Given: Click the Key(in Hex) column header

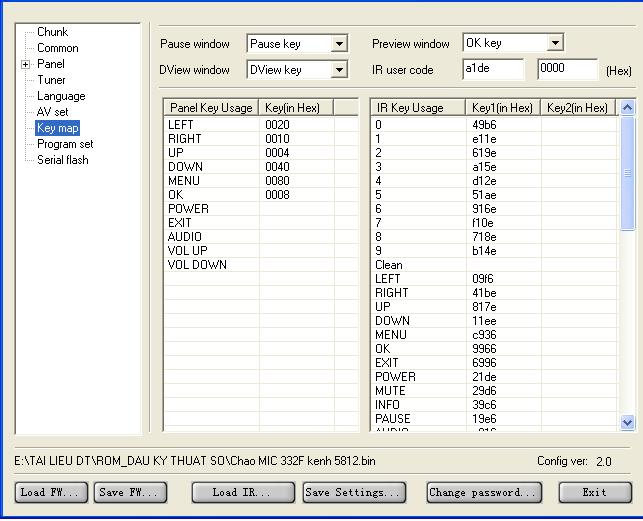Looking at the screenshot, I should click(x=296, y=108).
